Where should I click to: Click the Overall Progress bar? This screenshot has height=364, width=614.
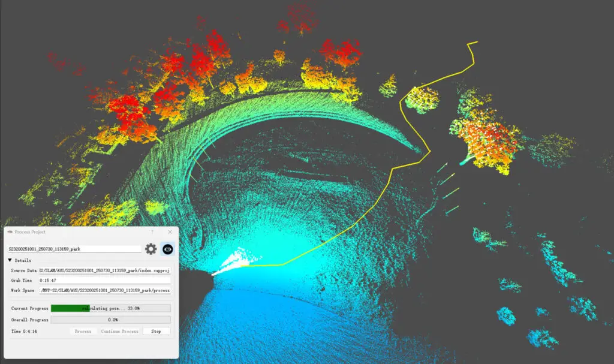[110, 320]
